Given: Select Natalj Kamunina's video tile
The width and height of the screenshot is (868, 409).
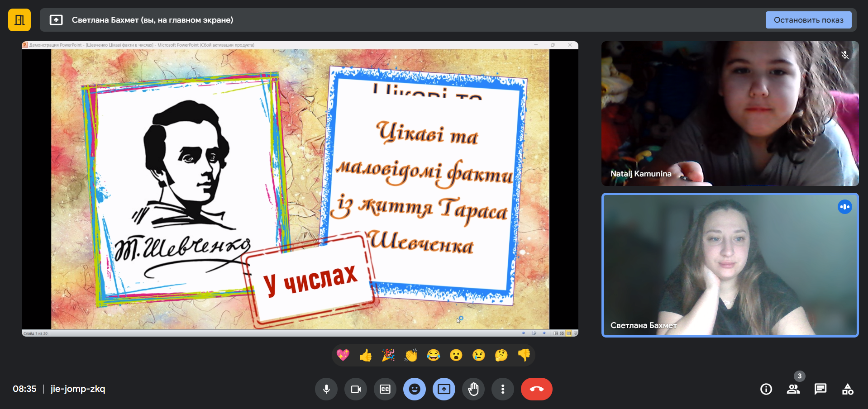Looking at the screenshot, I should coord(730,114).
